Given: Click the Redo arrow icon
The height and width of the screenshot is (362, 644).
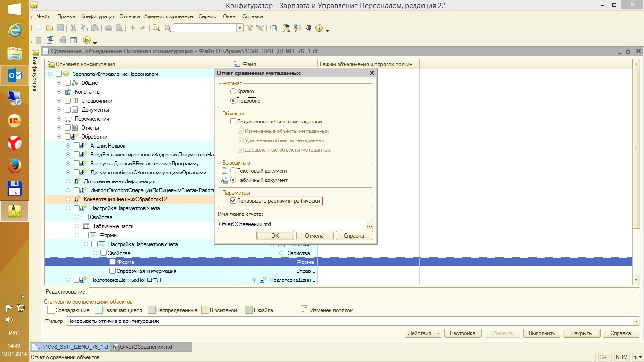Looking at the screenshot, I should tap(143, 28).
